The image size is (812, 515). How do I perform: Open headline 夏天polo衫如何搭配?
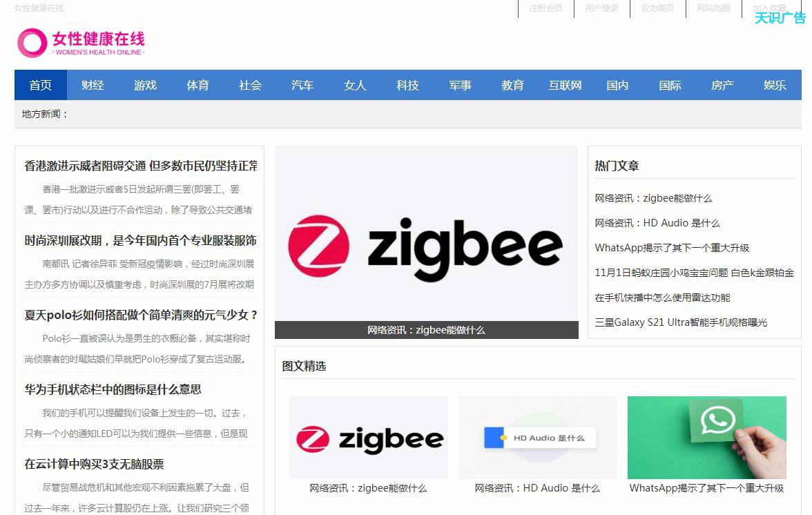click(141, 315)
